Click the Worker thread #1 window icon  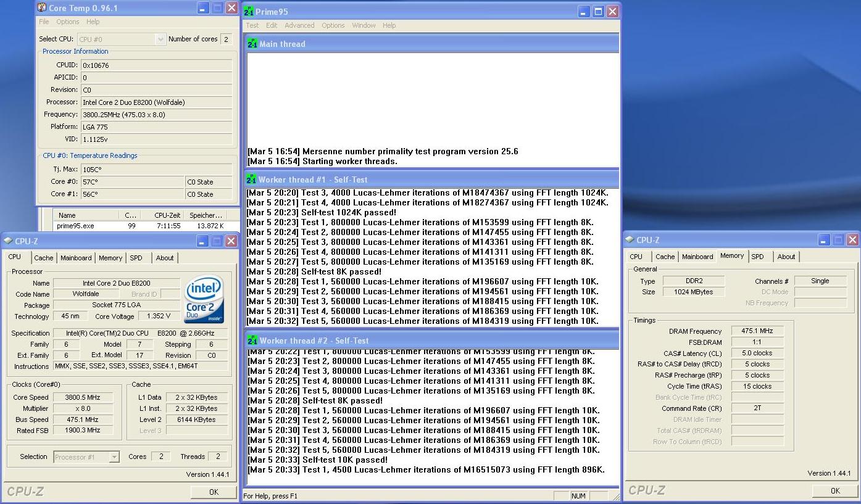pos(251,180)
